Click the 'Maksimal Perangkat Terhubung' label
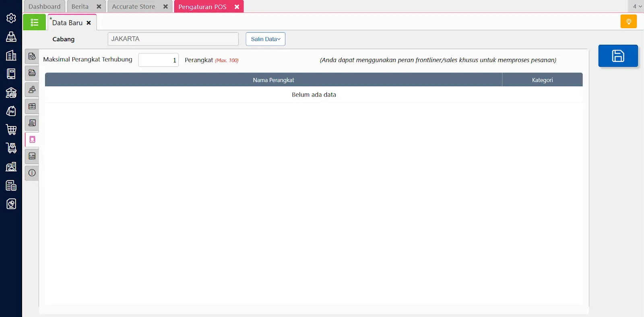The height and width of the screenshot is (317, 644). (88, 59)
